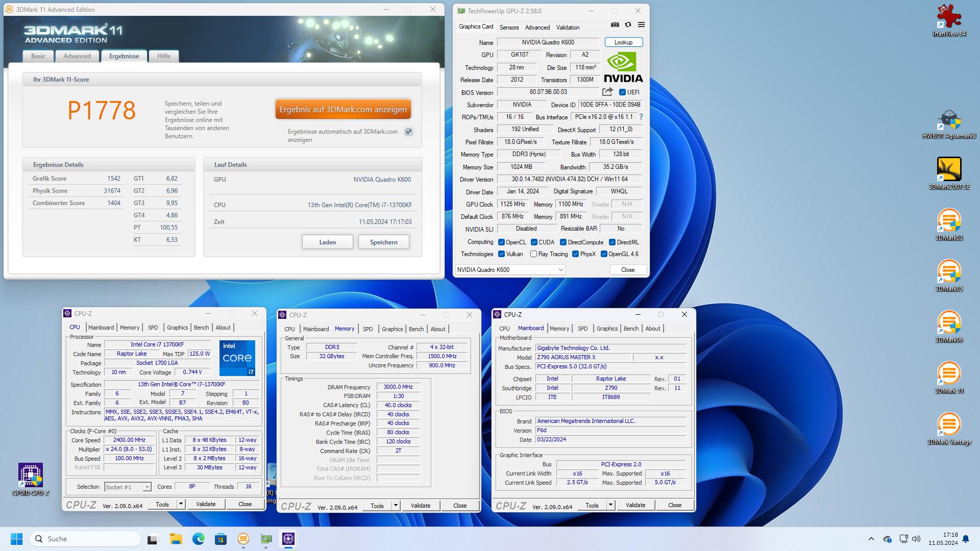Open SPD tab in CPU-Z Memory window
The height and width of the screenshot is (551, 980).
pyautogui.click(x=367, y=329)
